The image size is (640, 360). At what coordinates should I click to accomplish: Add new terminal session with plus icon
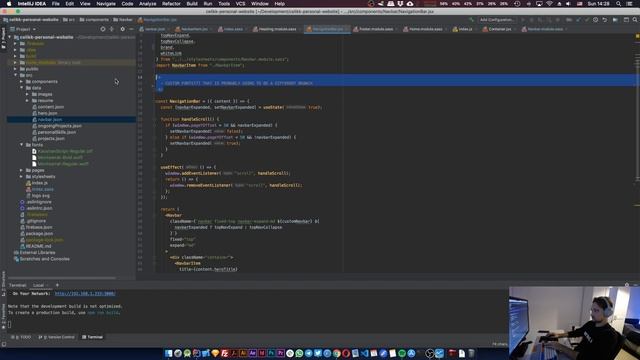click(57, 285)
